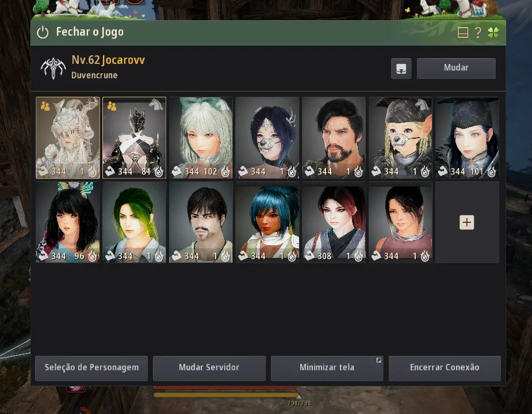The width and height of the screenshot is (532, 414).
Task: Click energy flame icon on the 81 card
Action: [159, 172]
